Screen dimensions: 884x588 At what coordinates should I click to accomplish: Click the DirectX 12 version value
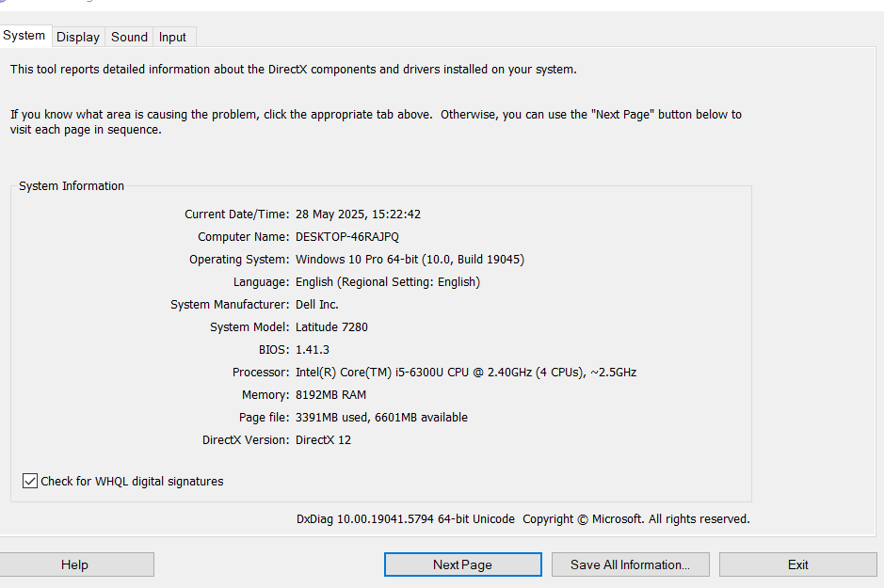pyautogui.click(x=323, y=440)
